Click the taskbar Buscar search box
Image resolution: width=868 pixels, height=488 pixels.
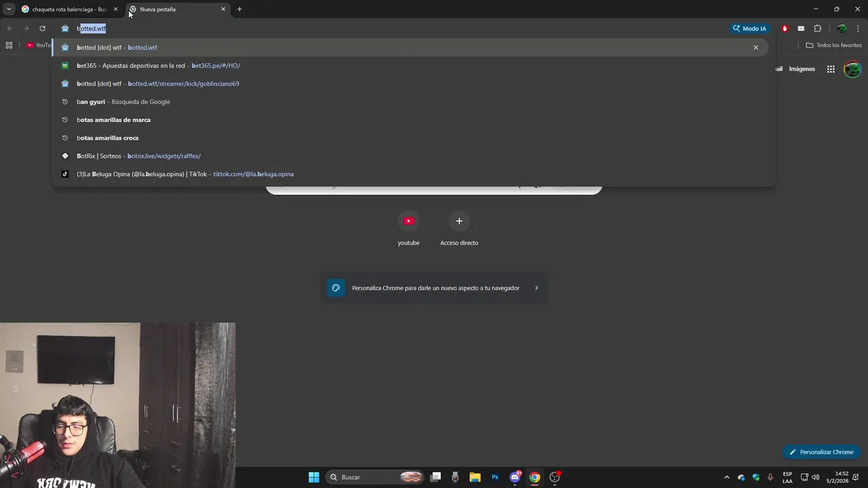coord(375,477)
